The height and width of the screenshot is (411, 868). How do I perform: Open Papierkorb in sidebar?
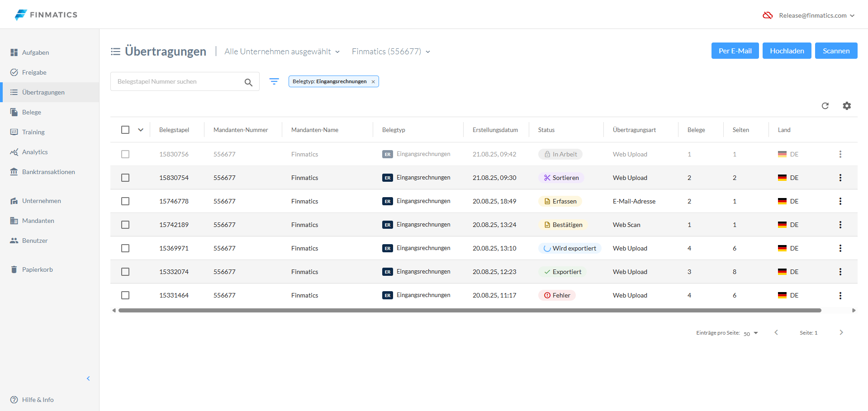click(50, 269)
